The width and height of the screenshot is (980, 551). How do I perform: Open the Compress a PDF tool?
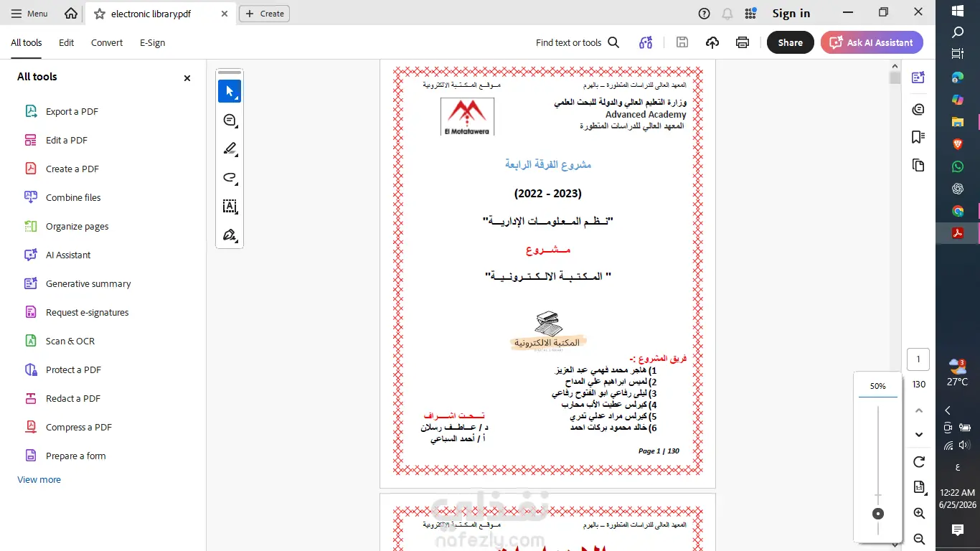(79, 427)
